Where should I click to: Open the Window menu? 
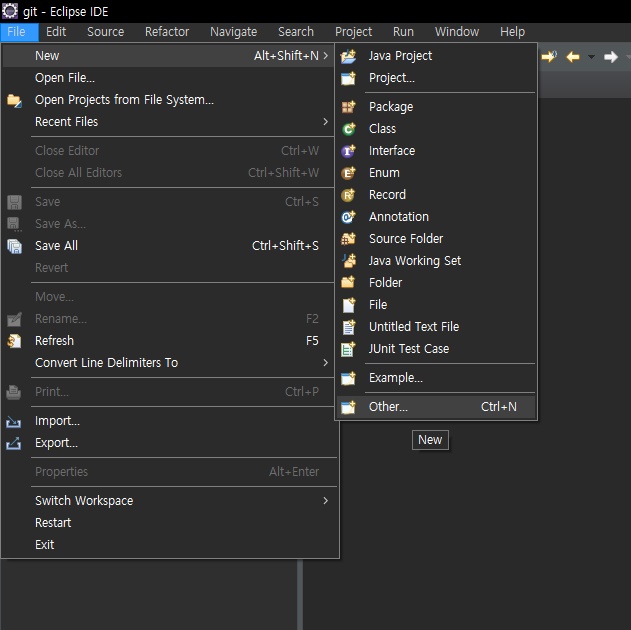457,32
